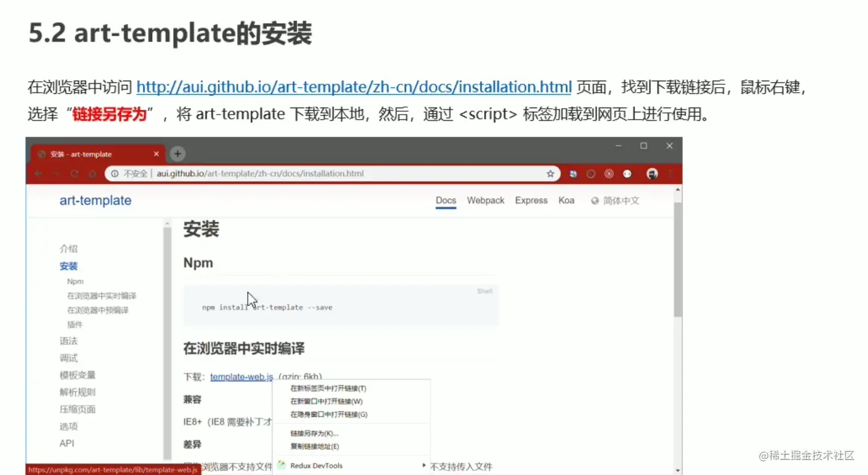The height and width of the screenshot is (475, 868).
Task: Choose 复制链接地址(E) from context menu
Action: (351, 447)
